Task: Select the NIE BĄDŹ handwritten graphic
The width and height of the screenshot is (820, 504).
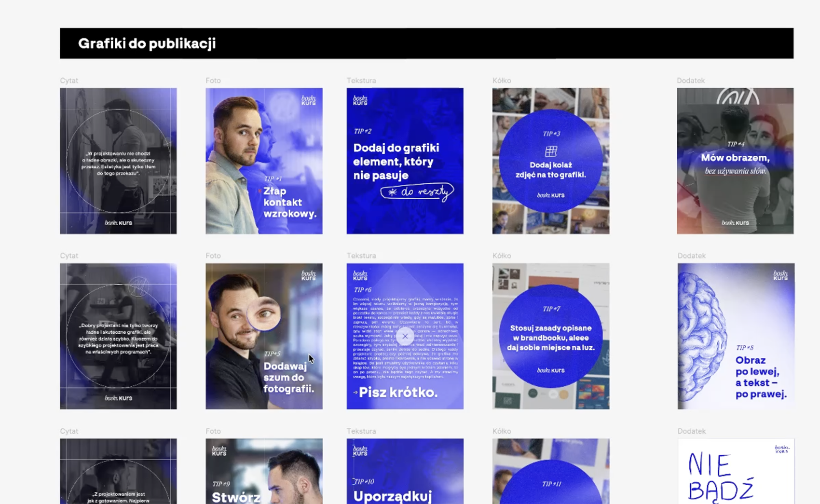Action: coord(736,471)
